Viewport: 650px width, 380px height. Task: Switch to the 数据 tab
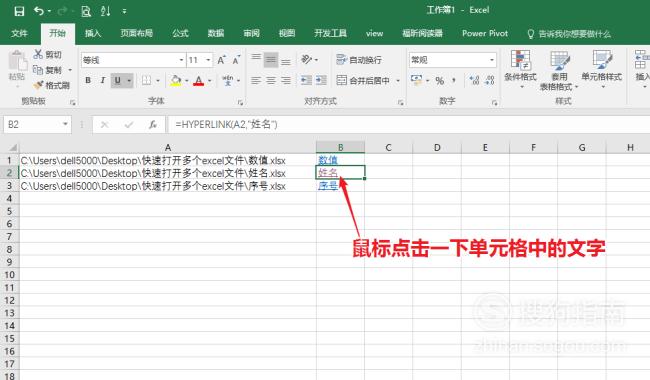pos(216,34)
